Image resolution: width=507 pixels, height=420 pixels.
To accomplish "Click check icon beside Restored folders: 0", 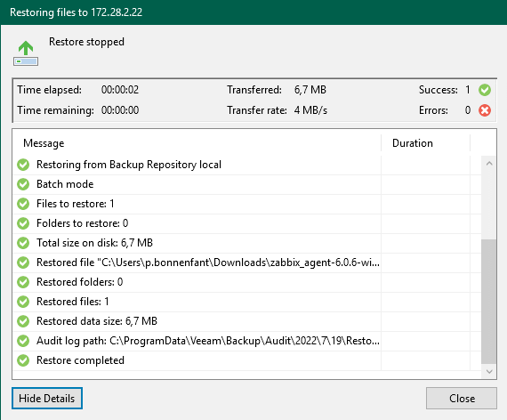I will pyautogui.click(x=23, y=282).
